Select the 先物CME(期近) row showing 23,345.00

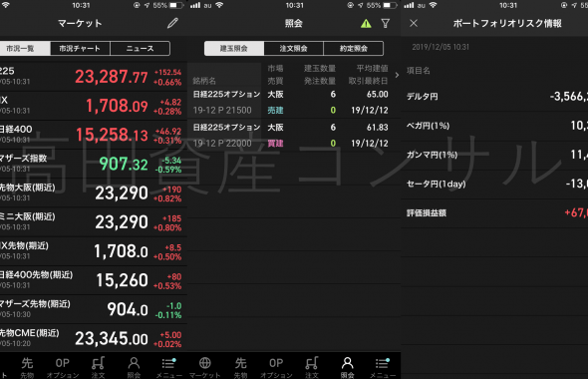point(94,338)
